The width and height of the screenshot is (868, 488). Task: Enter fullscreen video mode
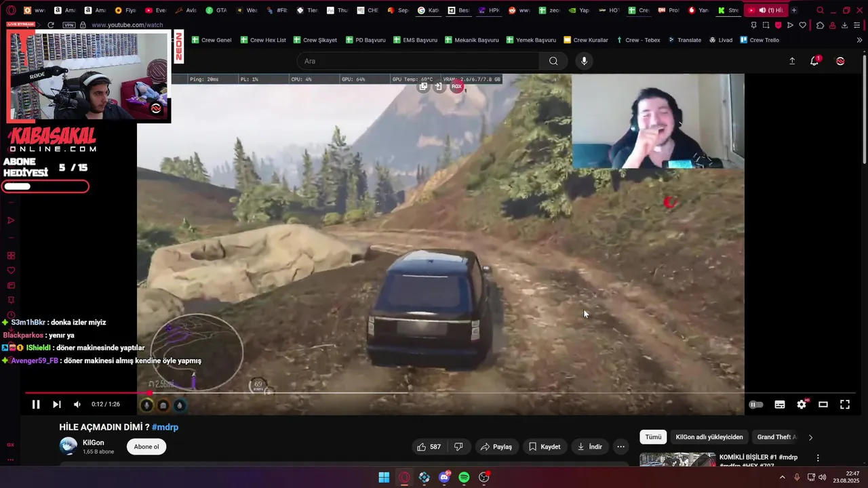click(845, 405)
